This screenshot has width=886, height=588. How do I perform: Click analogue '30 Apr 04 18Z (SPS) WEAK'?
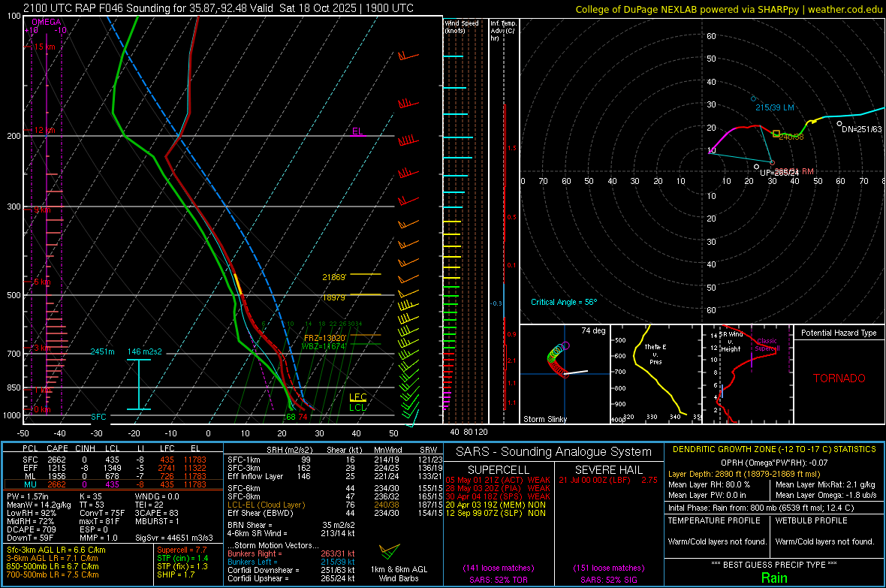click(x=498, y=496)
